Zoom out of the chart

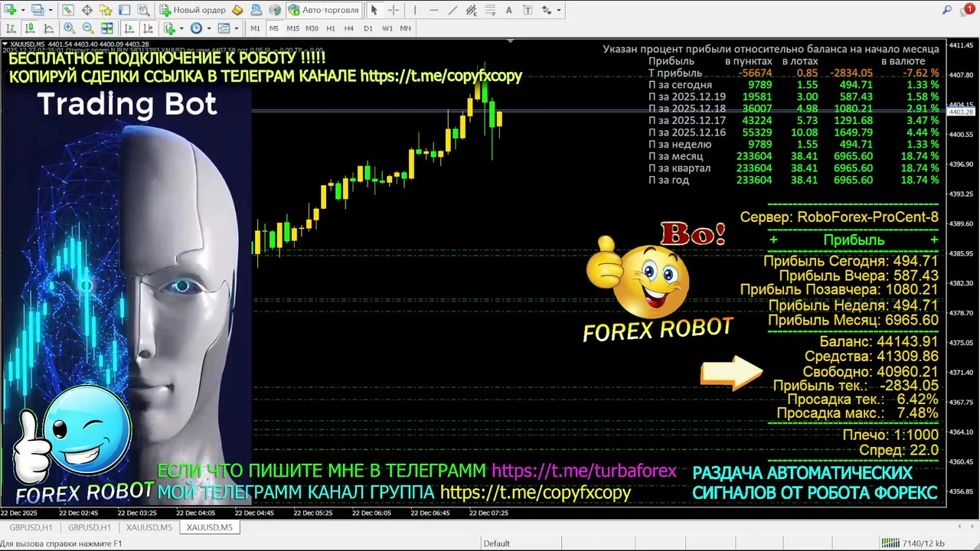coord(88,28)
